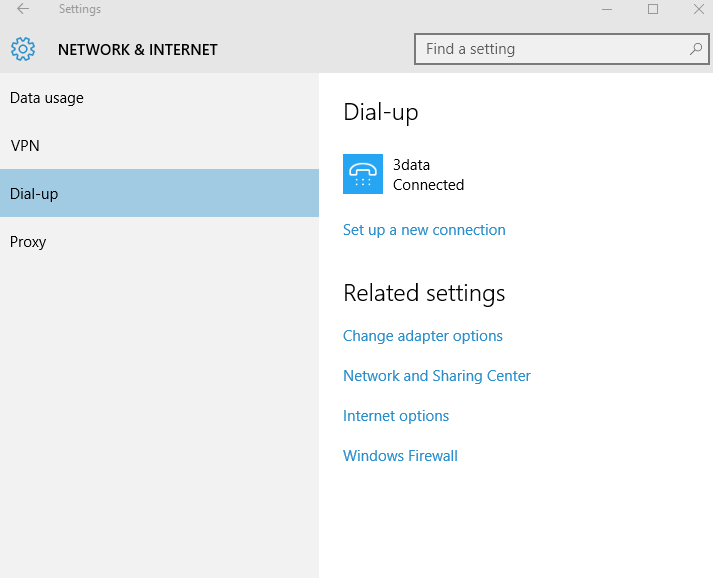The width and height of the screenshot is (713, 578).
Task: Open Change adapter options link
Action: 422,336
